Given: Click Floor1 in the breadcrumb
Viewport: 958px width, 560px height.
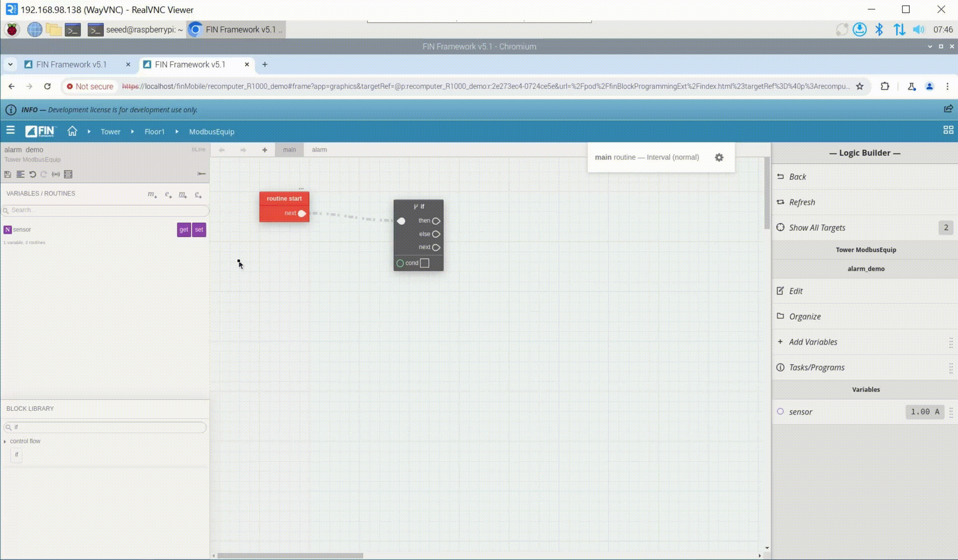Looking at the screenshot, I should coord(154,132).
